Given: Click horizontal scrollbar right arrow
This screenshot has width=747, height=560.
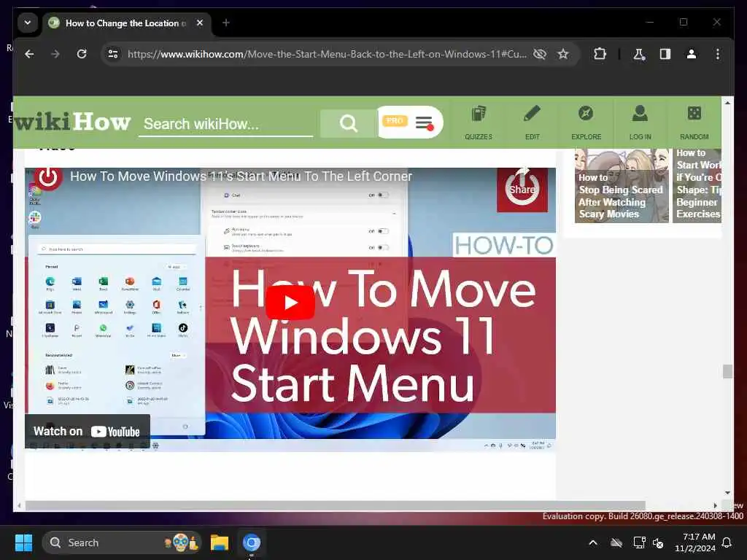Looking at the screenshot, I should 715,505.
